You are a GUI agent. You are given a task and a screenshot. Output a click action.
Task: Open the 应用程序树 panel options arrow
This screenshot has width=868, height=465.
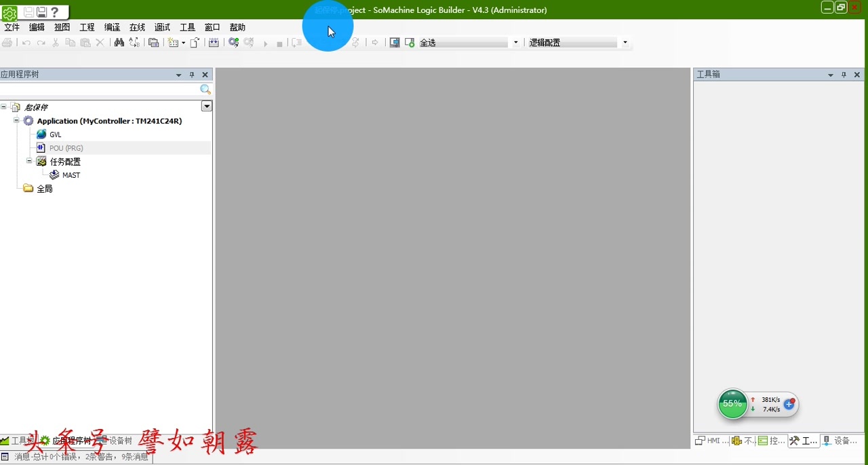click(179, 75)
